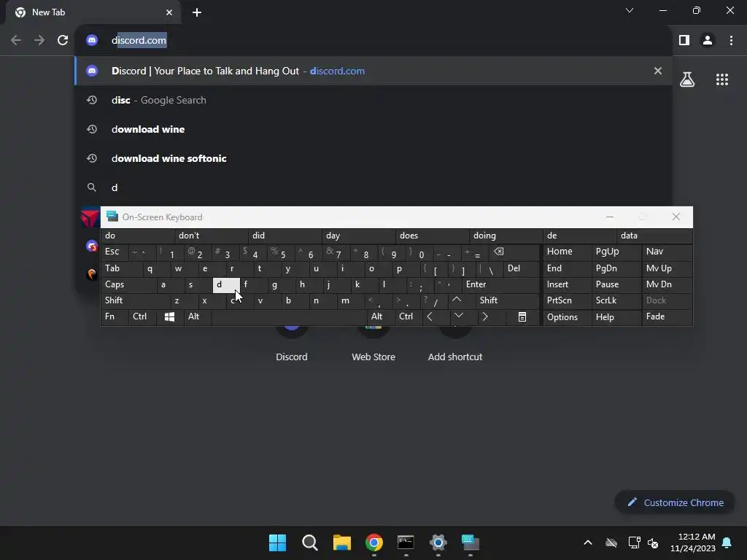Open the terminal icon in taskbar

tap(406, 542)
